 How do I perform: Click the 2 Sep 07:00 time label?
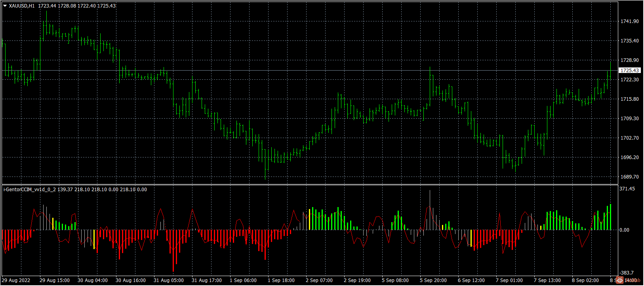[319, 280]
